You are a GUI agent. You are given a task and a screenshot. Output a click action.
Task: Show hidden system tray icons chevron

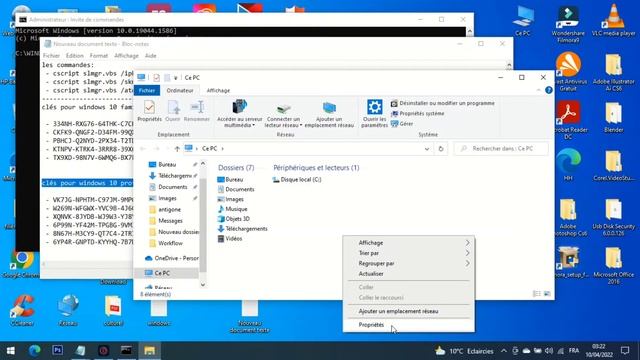coord(504,351)
